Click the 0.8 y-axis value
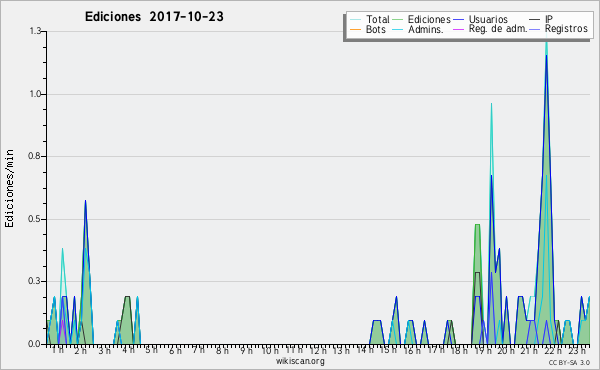Viewport: 600px width, 370px height. coord(34,156)
